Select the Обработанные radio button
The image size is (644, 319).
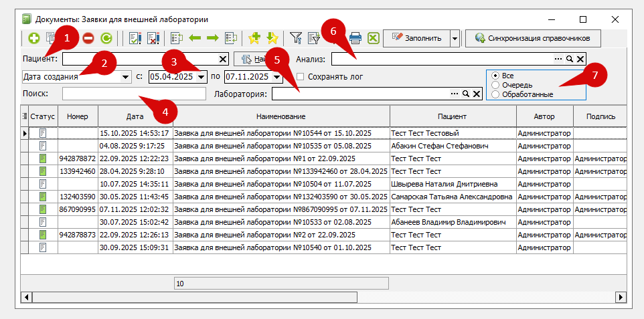coord(495,94)
